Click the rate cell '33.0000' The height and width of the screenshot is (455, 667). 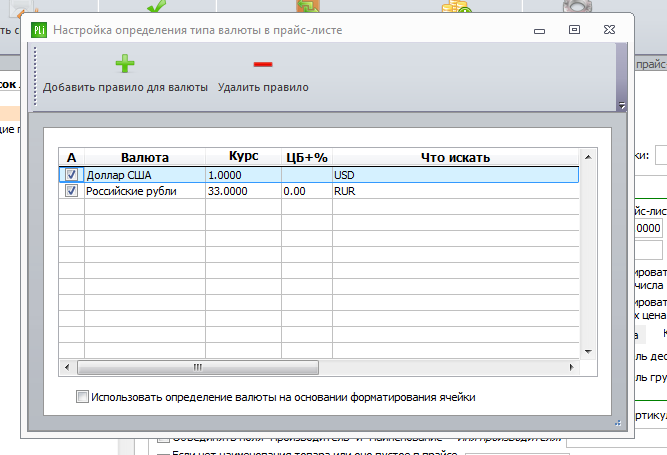point(243,191)
